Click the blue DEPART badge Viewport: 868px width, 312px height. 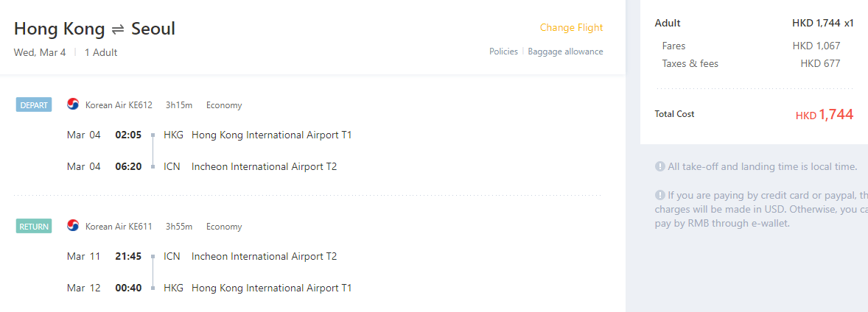pos(34,105)
